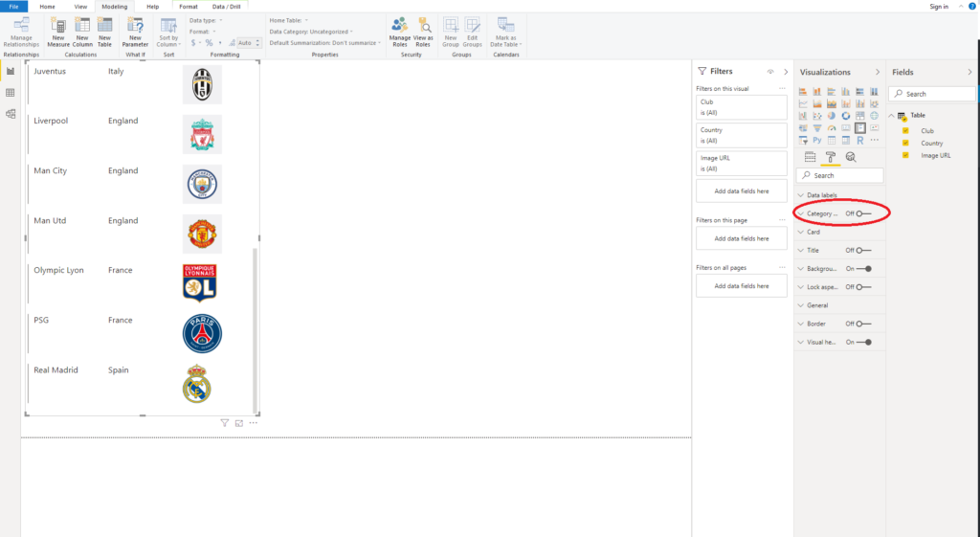Toggle the Title switch on

pos(864,250)
